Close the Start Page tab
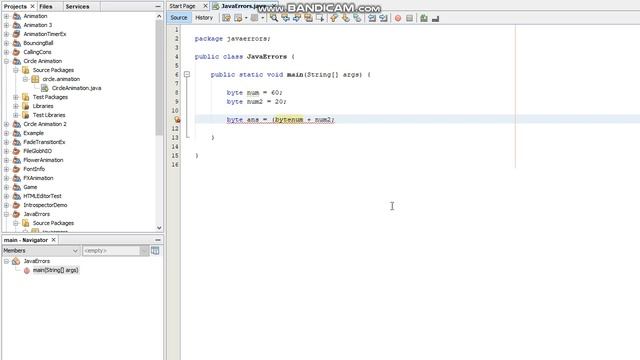Screen dimensions: 640x360 205,6
